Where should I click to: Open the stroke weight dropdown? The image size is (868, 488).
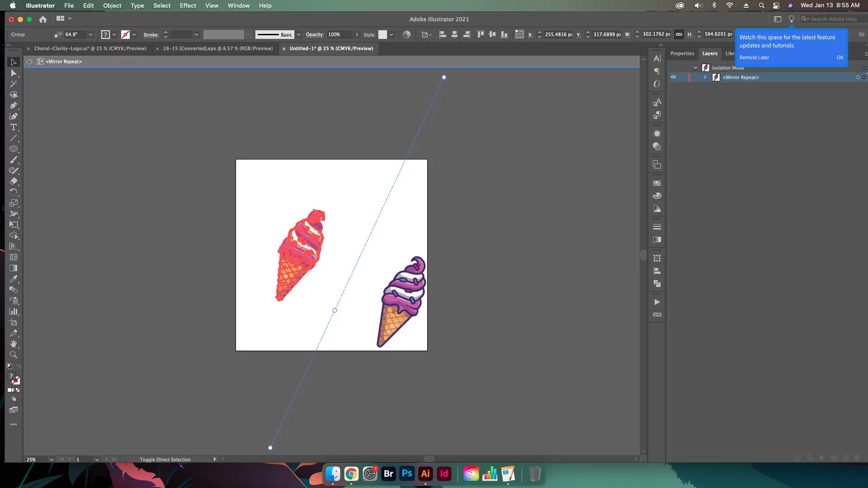point(196,34)
